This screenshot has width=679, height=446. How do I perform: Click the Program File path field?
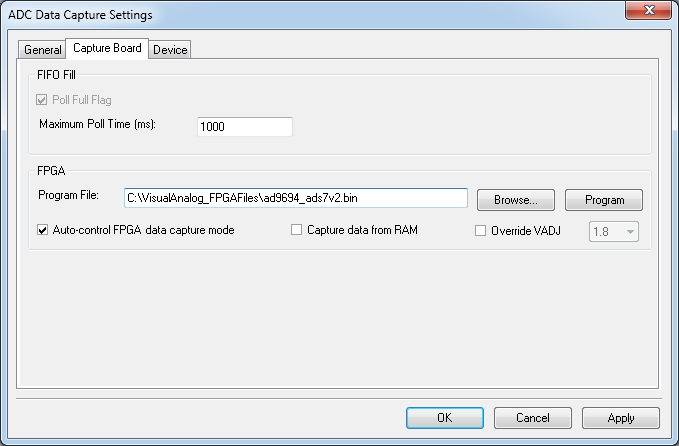click(x=296, y=198)
